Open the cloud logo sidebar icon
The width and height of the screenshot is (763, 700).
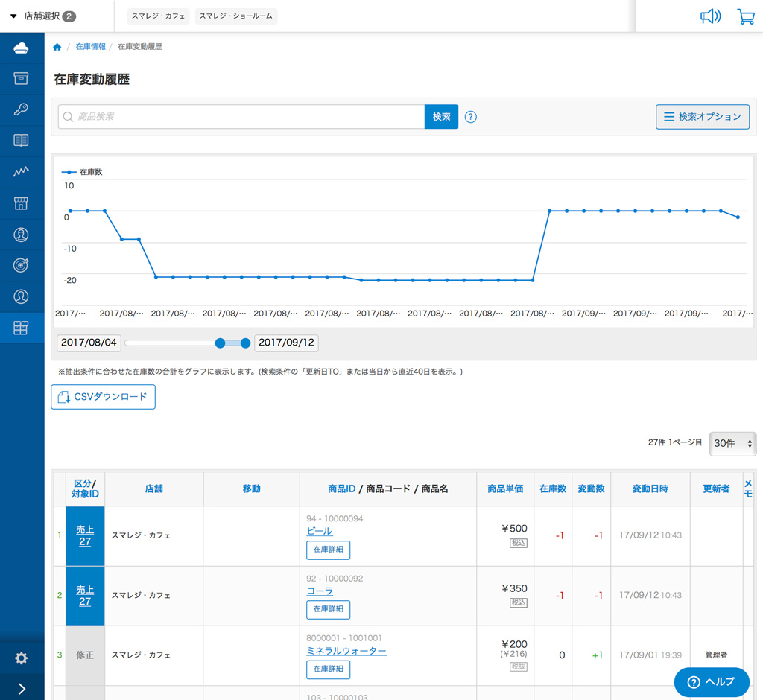(x=21, y=48)
